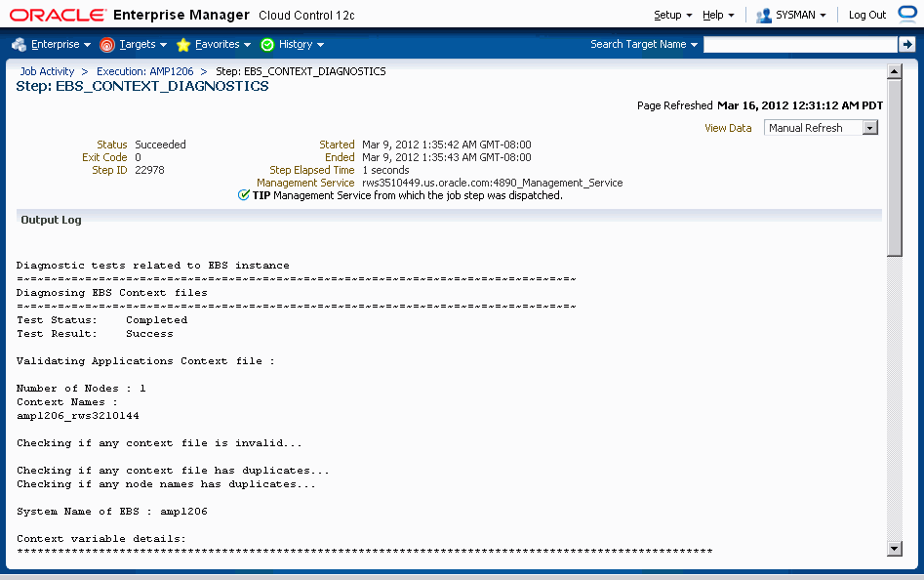
Task: Open the Setup menu
Action: [673, 15]
